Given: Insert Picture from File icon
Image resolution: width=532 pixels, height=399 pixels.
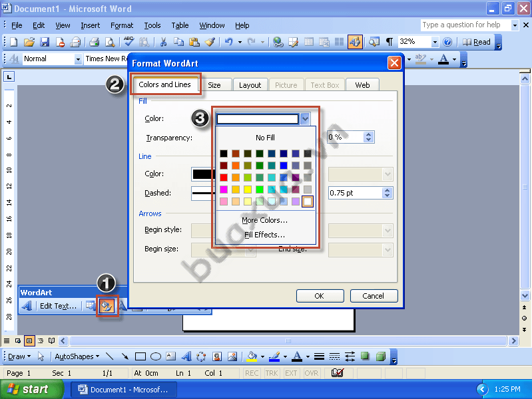Looking at the screenshot, I should click(232, 356).
